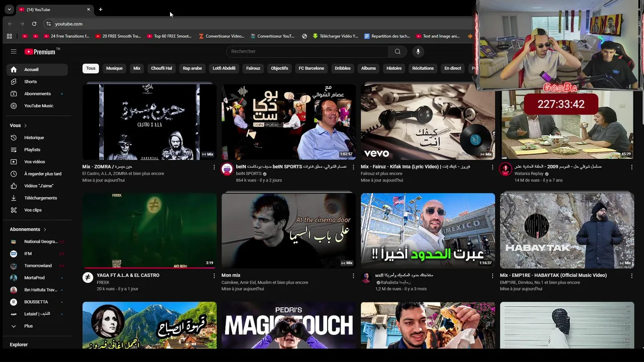This screenshot has height=362, width=644.
Task: Select the Tous filter chip
Action: tap(91, 68)
